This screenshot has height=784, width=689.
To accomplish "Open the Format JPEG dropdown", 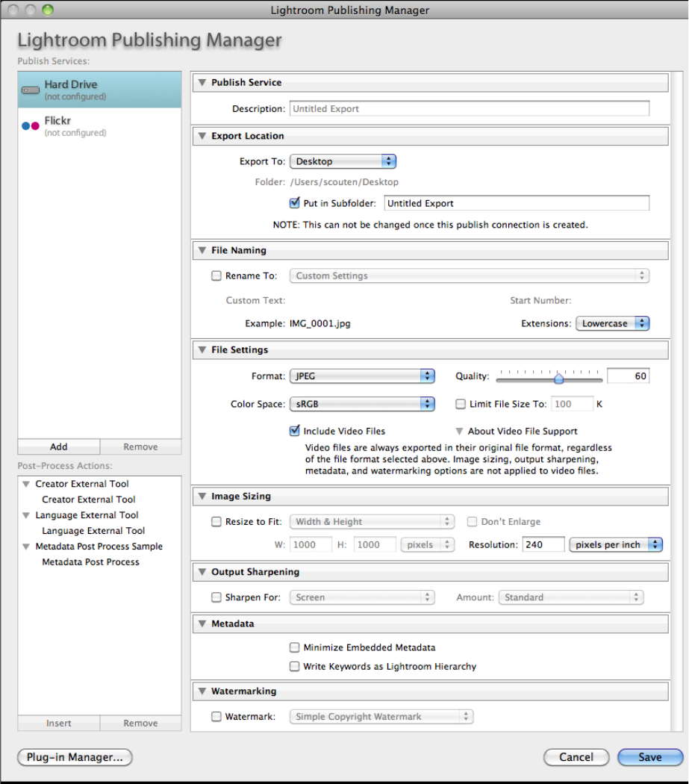I will point(362,376).
